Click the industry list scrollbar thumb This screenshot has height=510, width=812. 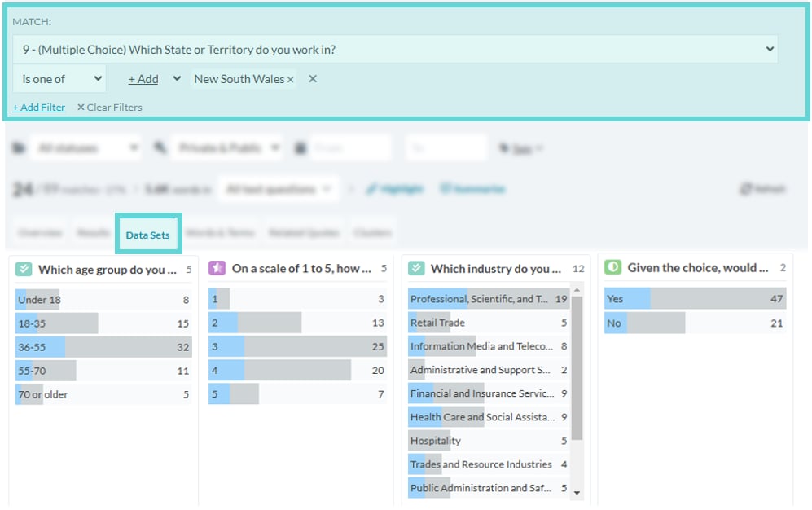577,368
